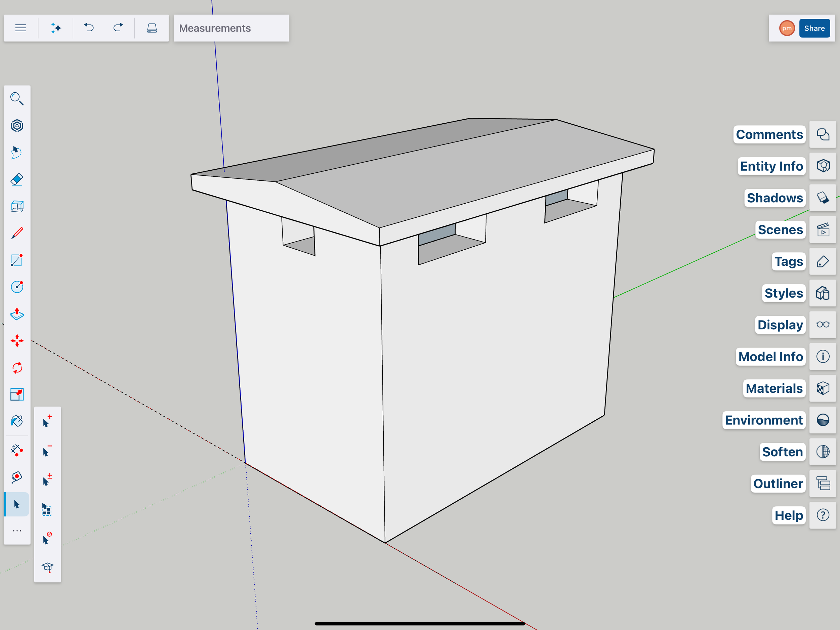840x630 pixels.
Task: Click the Model Info circled-i icon
Action: click(823, 356)
